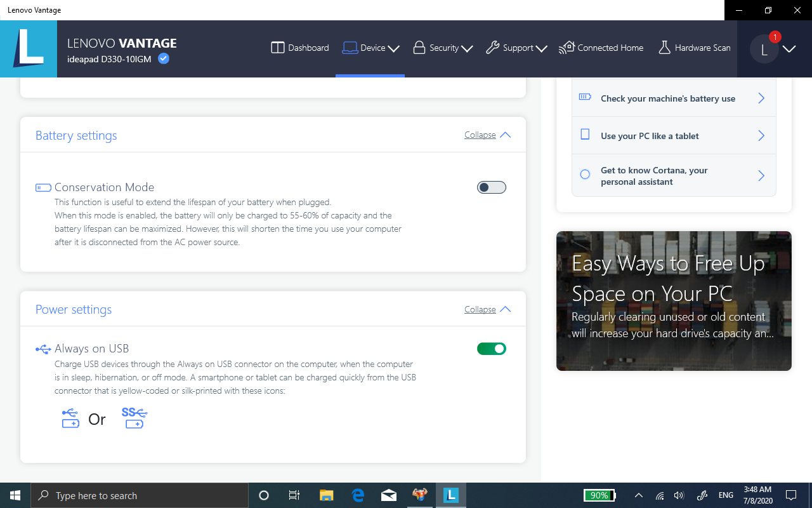The height and width of the screenshot is (508, 812).
Task: Click the Lenovo Vantage L logo
Action: point(29,49)
